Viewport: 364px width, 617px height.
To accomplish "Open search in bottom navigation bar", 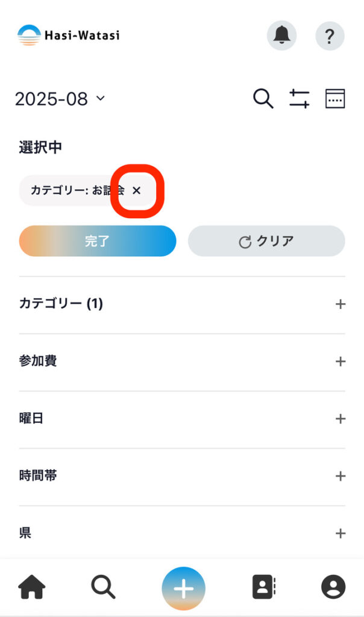I will coord(103,587).
